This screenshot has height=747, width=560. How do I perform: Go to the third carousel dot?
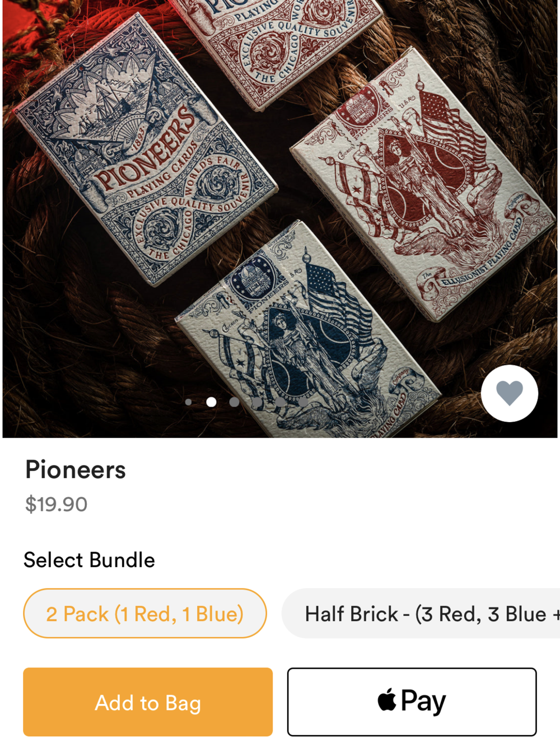[x=234, y=402]
